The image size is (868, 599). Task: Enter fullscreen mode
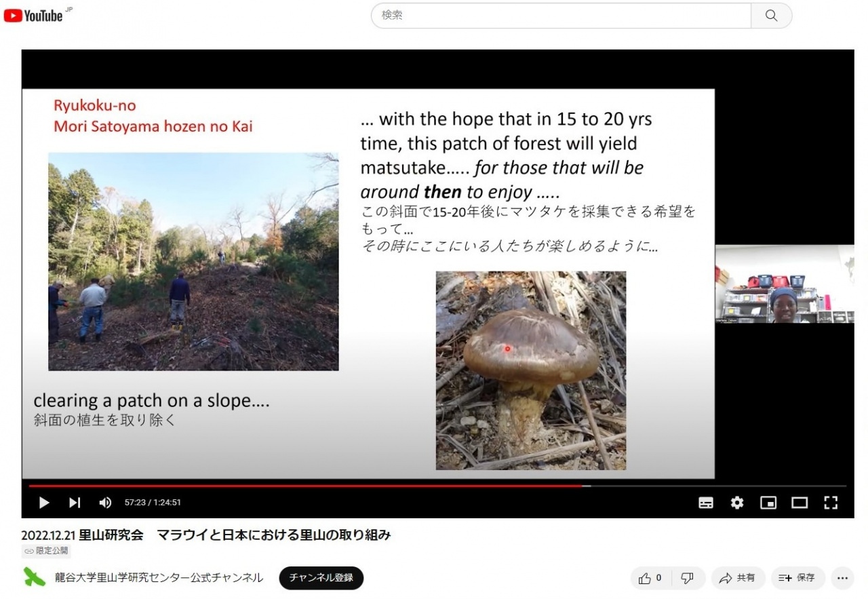pos(831,503)
